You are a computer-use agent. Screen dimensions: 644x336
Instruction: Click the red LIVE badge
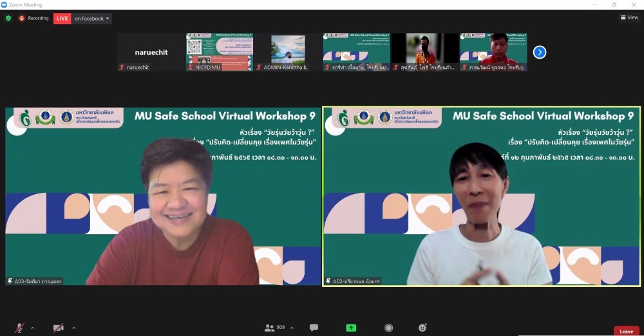[62, 18]
